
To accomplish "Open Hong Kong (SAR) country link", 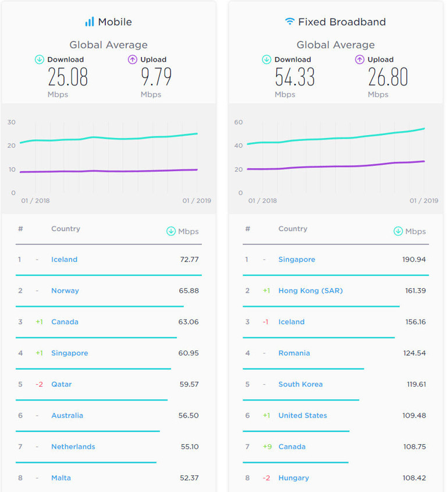I will pyautogui.click(x=311, y=291).
